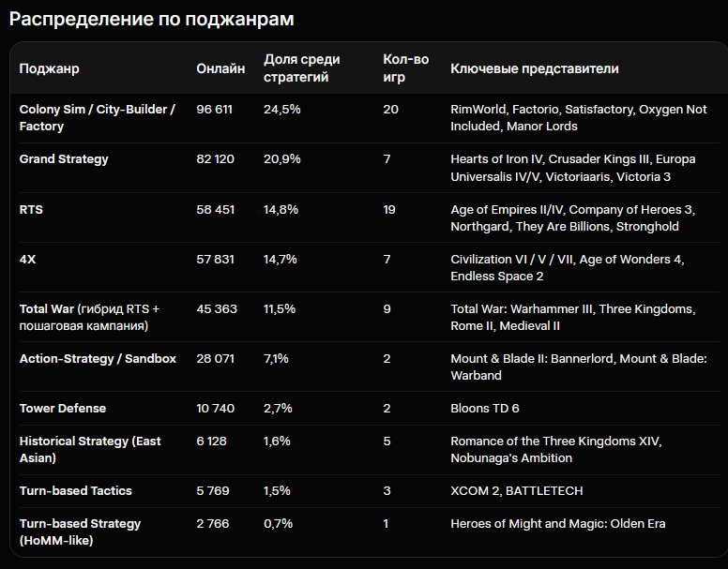Click the online value '6 128'
This screenshot has height=569, width=728.
coord(211,441)
